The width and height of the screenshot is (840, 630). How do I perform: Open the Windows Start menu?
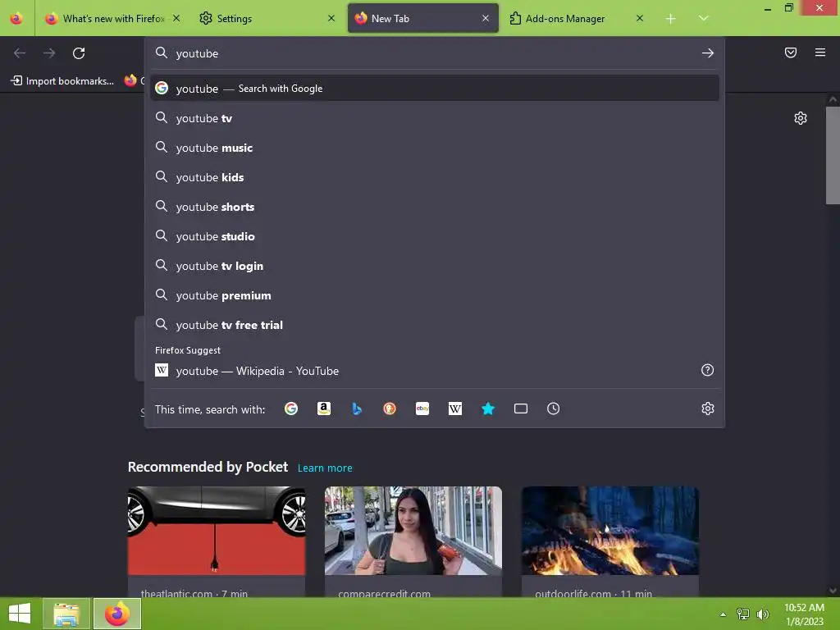click(x=20, y=614)
